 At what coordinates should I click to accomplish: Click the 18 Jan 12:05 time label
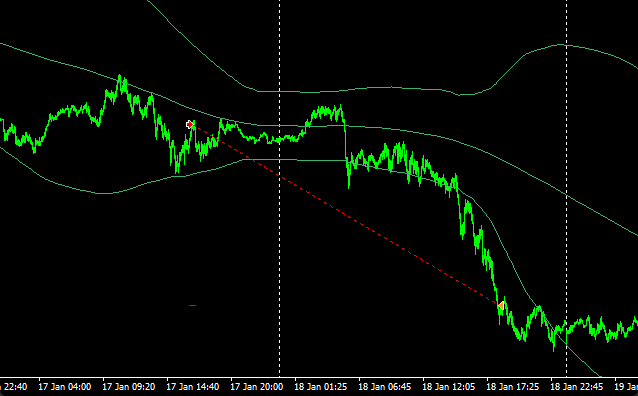point(448,387)
